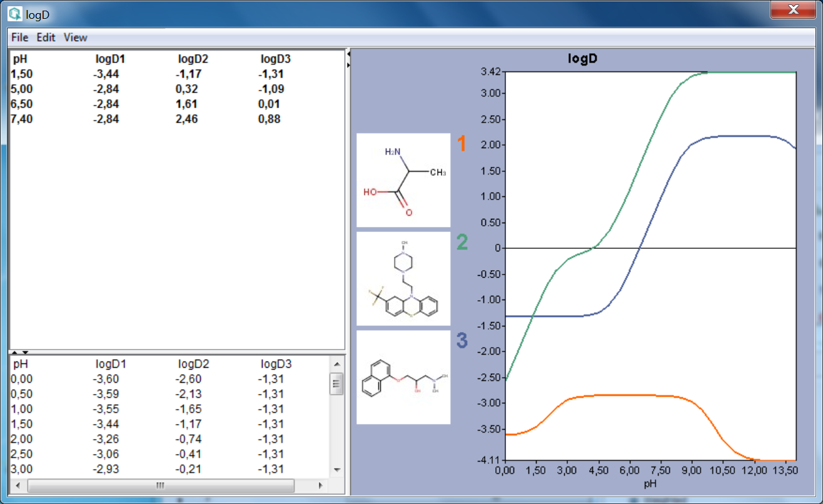Collapse left panel with left-pointing splitter arrow

click(x=348, y=55)
